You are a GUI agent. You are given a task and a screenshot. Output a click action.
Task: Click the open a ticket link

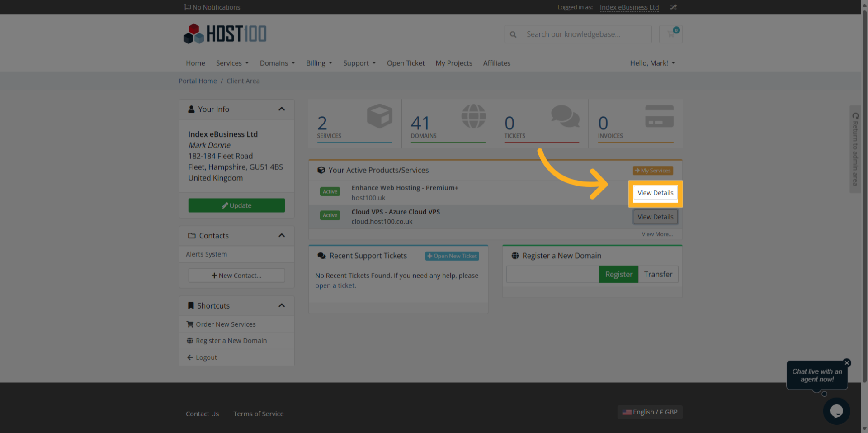pyautogui.click(x=335, y=285)
